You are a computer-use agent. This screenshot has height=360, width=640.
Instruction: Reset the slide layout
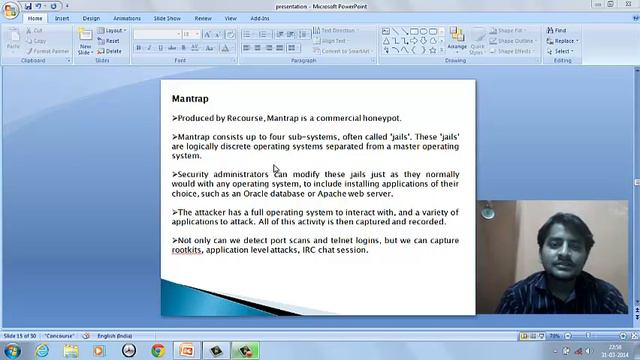(x=109, y=41)
